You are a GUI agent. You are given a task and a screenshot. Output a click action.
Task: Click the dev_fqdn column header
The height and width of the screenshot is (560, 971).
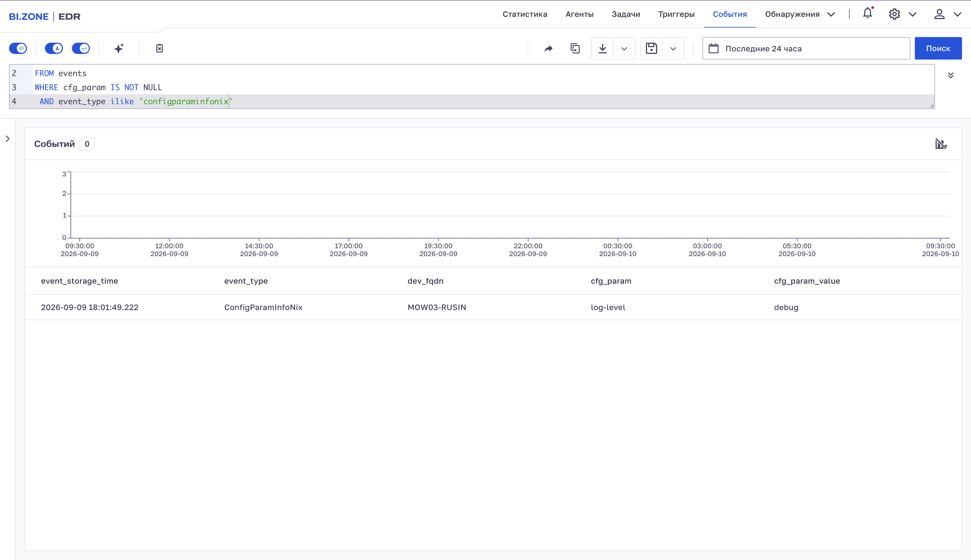[425, 281]
